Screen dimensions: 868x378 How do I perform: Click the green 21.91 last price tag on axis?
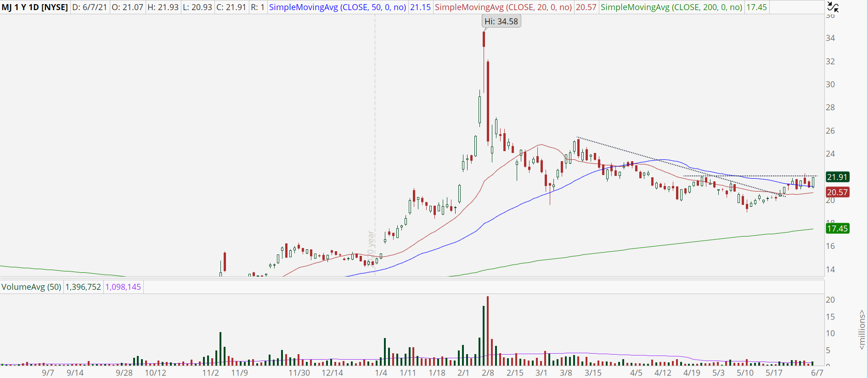[837, 177]
